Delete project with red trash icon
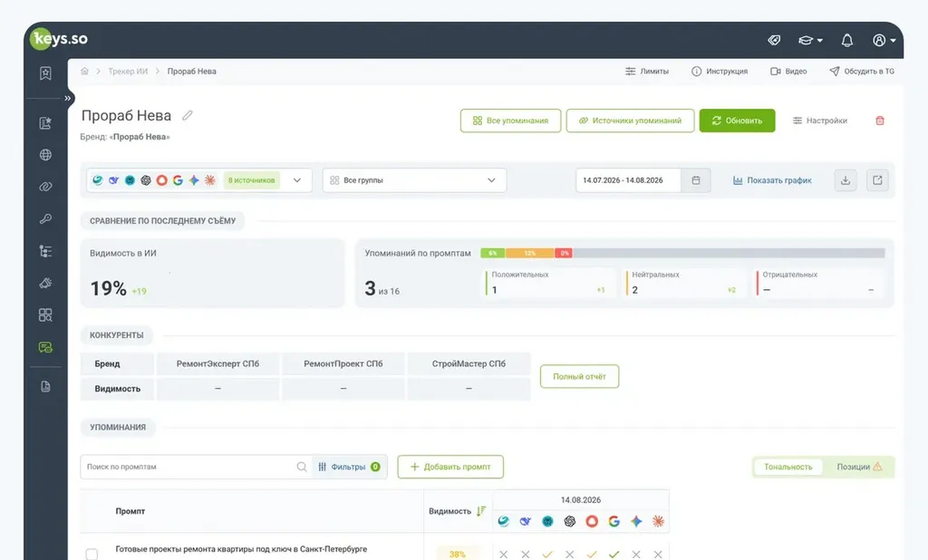This screenshot has height=560, width=928. [880, 121]
